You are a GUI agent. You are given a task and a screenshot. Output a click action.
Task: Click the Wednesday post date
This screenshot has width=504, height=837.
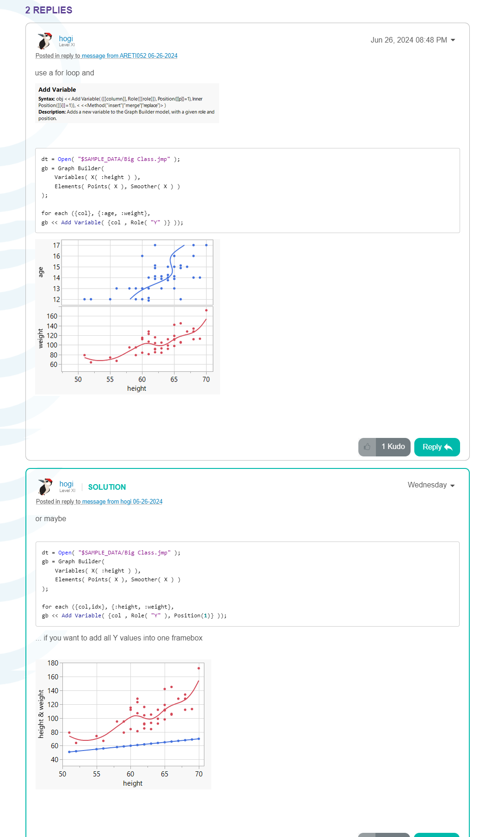click(427, 485)
